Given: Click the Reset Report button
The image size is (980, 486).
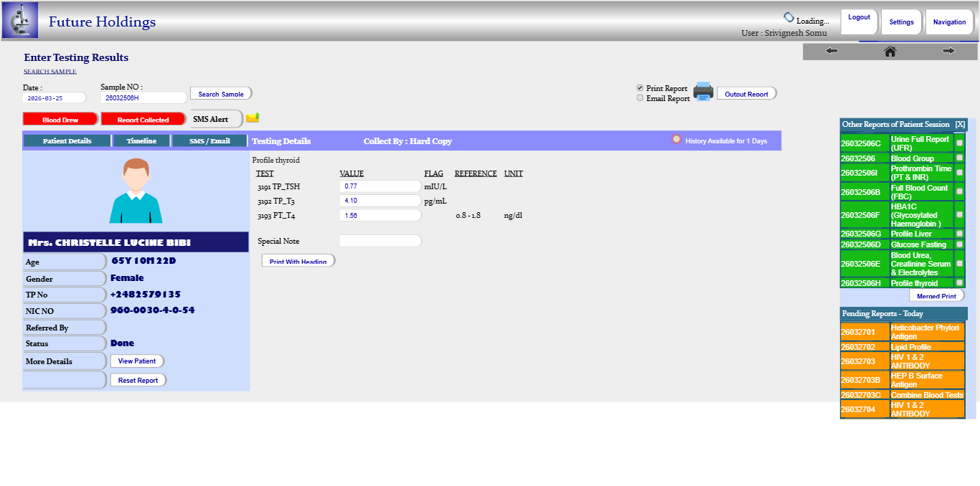Looking at the screenshot, I should pos(138,381).
